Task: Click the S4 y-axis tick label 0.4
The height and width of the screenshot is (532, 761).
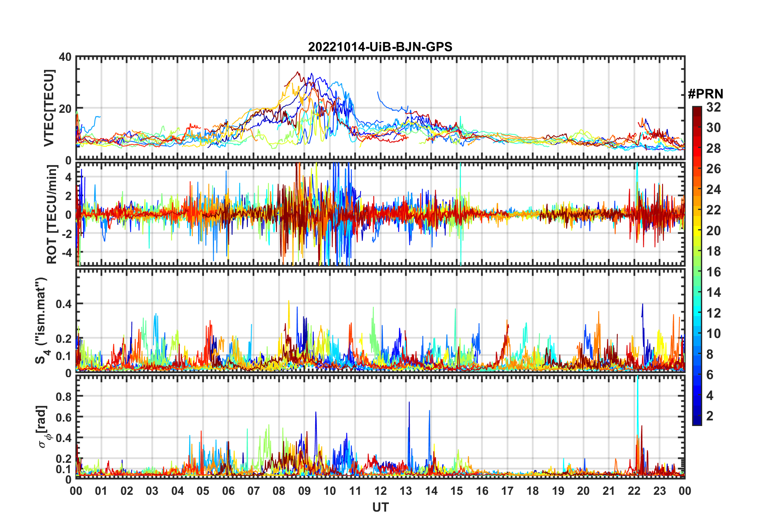Action: pyautogui.click(x=64, y=304)
